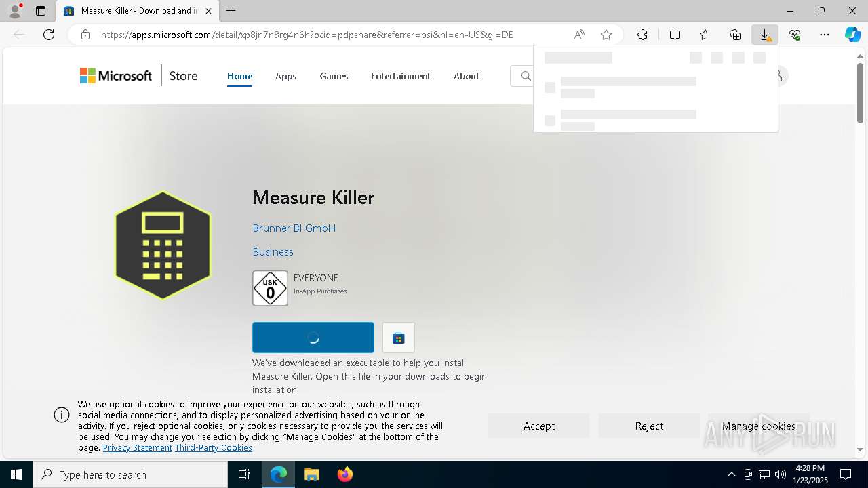Open Edge Settings and more menu
868x488 pixels.
coord(825,35)
